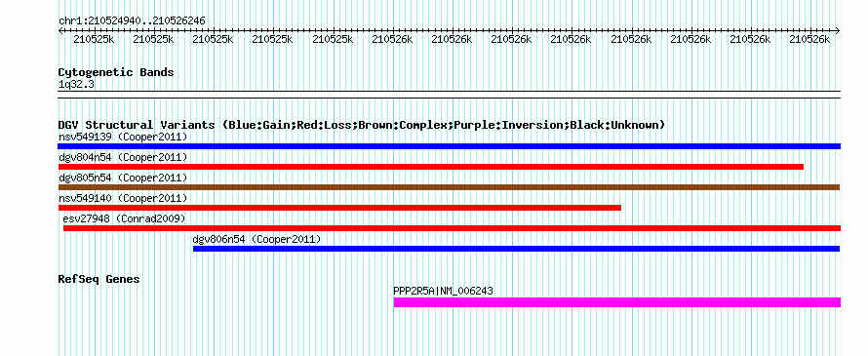The image size is (868, 356).
Task: Open the dgv806n54 (Cooper2011) label
Action: click(256, 239)
